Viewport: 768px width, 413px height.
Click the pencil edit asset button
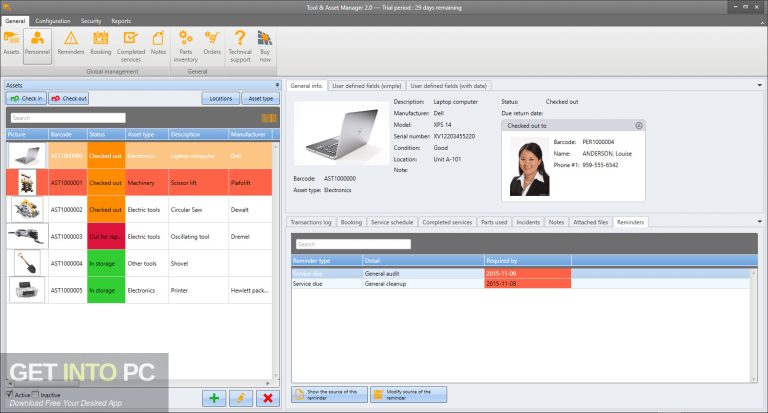241,398
